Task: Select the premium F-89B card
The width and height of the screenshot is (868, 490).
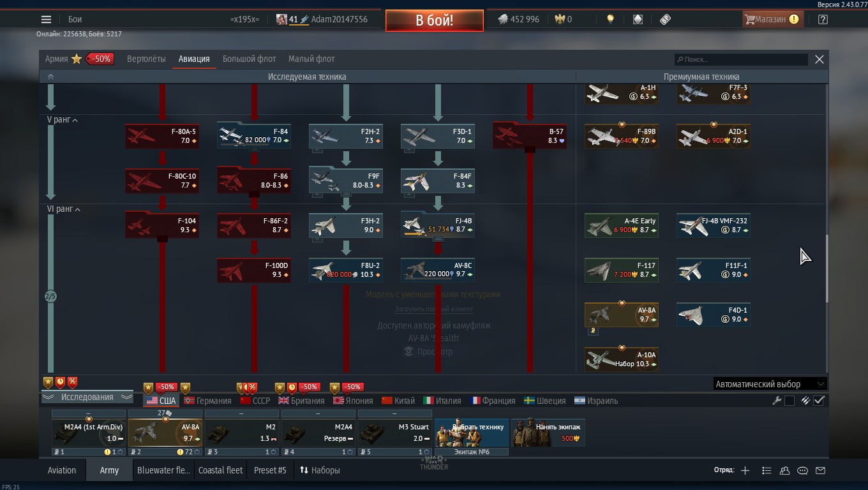Action: click(x=621, y=136)
